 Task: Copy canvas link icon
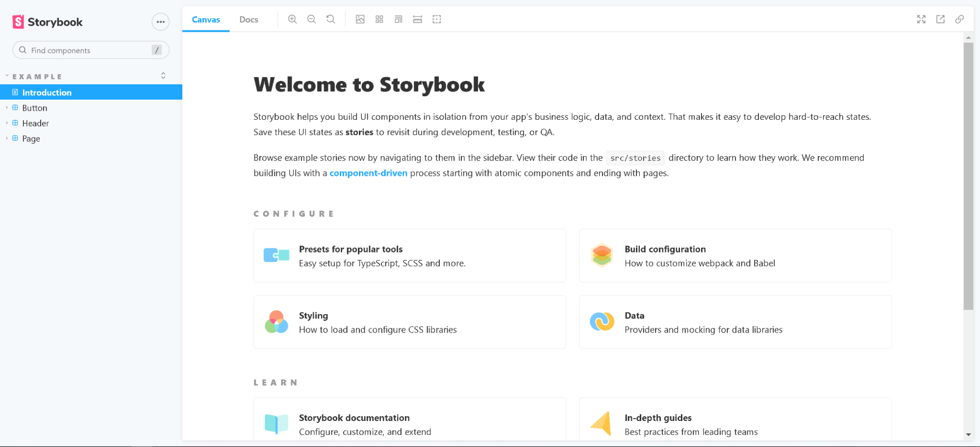coord(959,19)
